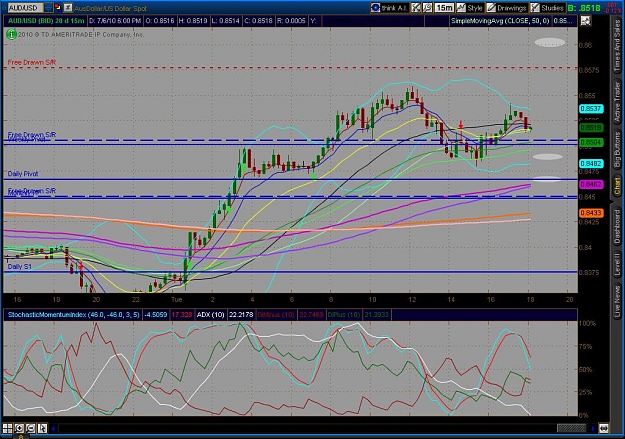Click the 0.8504 green price bubble
Image resolution: width=625 pixels, height=439 pixels.
click(x=591, y=142)
